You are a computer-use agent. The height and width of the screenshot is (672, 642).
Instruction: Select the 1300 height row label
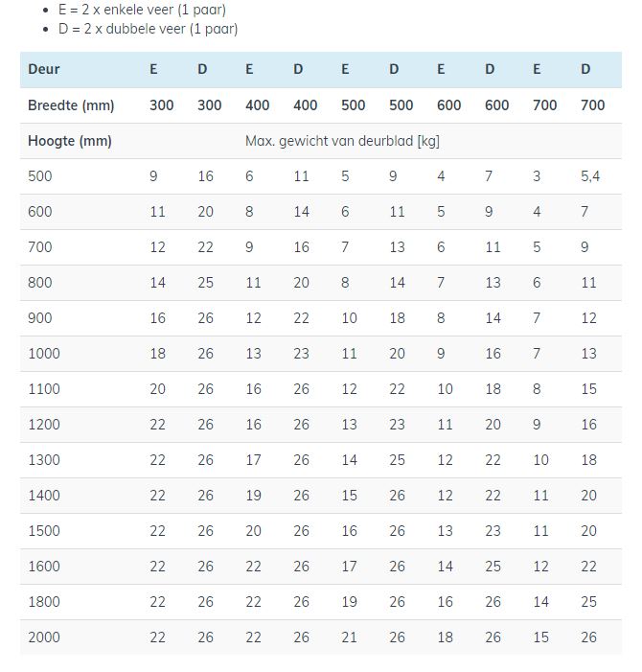[x=43, y=460]
